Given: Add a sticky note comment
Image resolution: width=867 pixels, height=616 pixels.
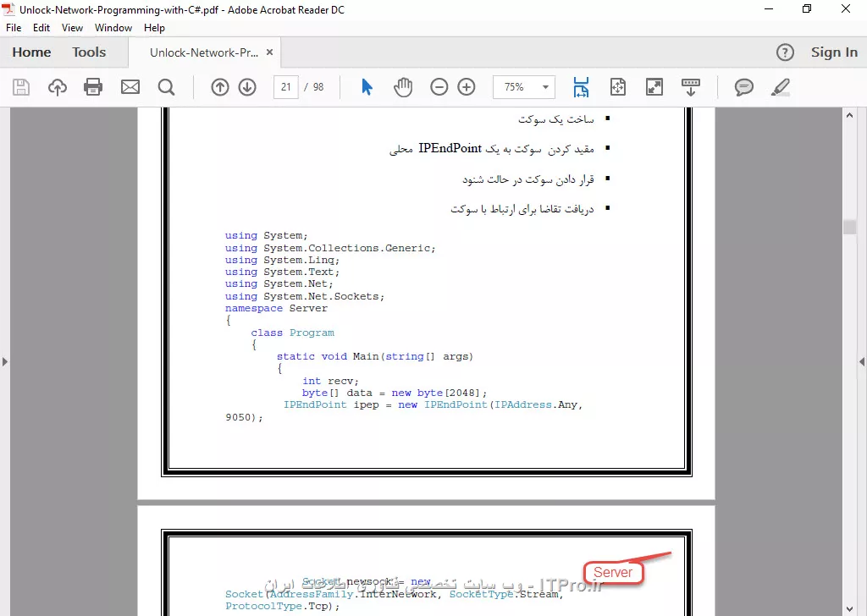Looking at the screenshot, I should pos(743,87).
